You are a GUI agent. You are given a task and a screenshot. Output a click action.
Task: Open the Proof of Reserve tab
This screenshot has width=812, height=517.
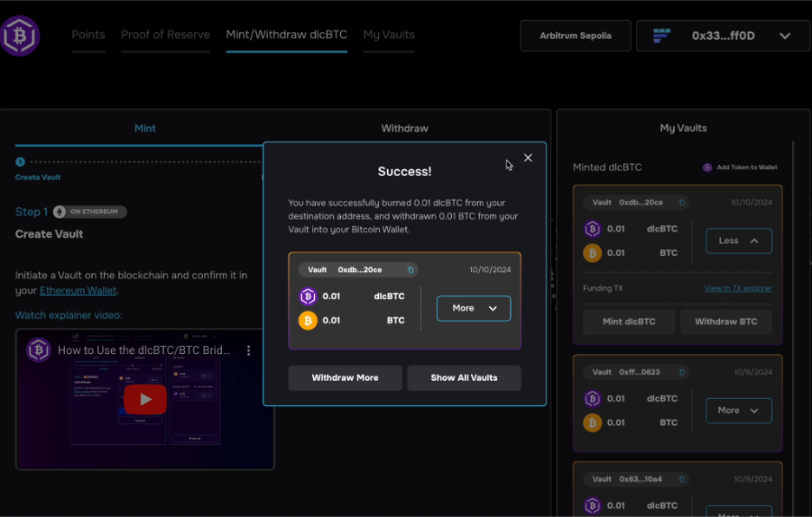coord(165,35)
